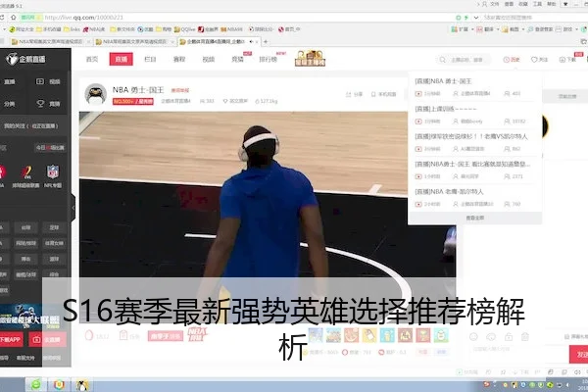The height and width of the screenshot is (392, 588).
Task: Click the Penguin Live logo in sidebar
Action: pos(25,59)
